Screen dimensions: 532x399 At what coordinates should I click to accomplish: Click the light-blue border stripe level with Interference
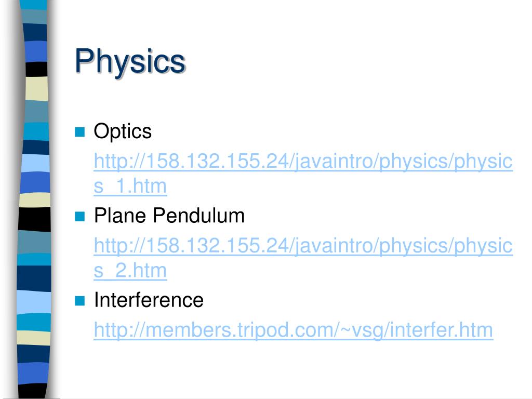pos(34,302)
